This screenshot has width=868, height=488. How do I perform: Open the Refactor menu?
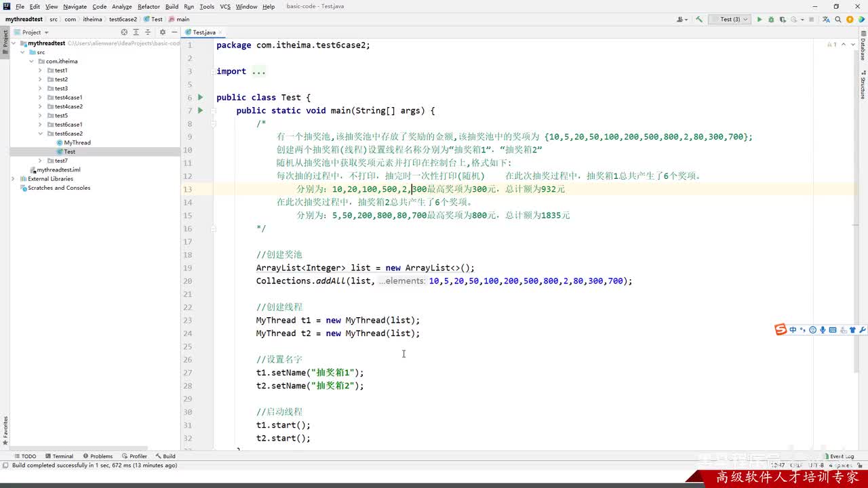[x=149, y=7]
